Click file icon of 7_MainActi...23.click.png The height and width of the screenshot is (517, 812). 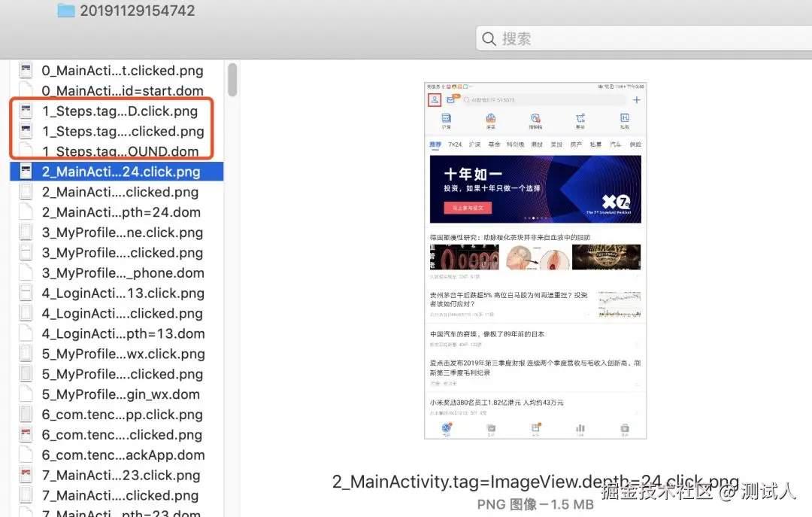[26, 474]
